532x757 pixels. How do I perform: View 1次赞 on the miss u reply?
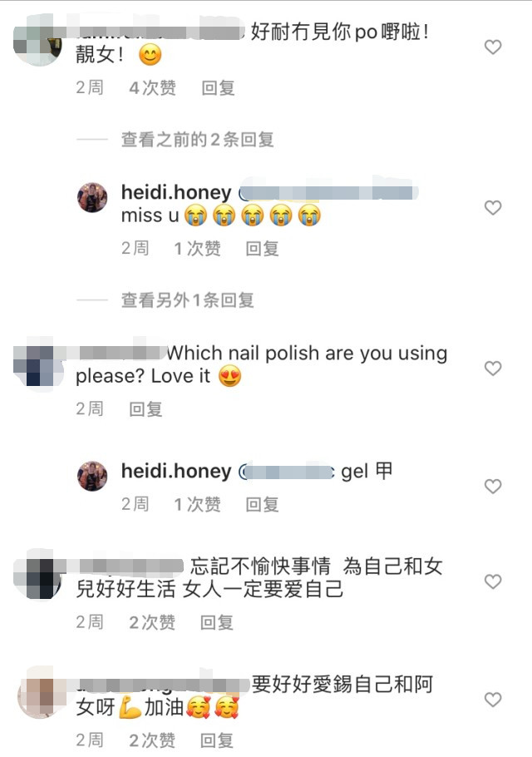coord(197,249)
